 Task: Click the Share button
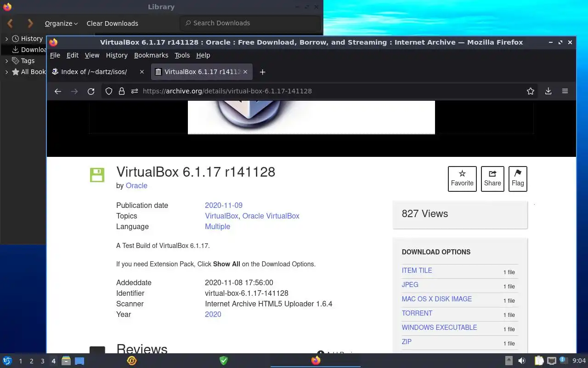click(492, 179)
